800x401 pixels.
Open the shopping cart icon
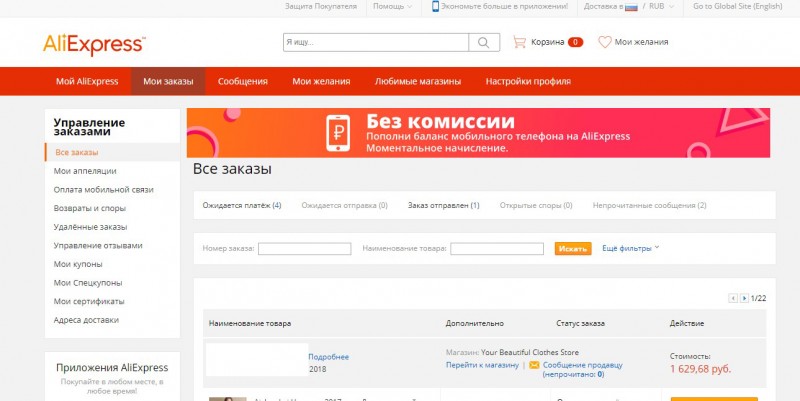pyautogui.click(x=519, y=42)
